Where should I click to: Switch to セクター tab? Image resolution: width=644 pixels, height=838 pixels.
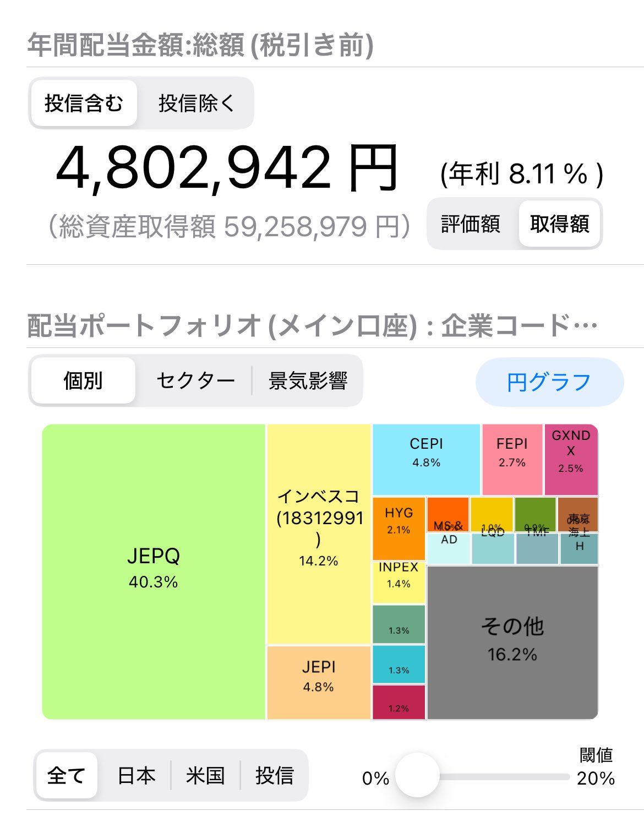tap(195, 380)
